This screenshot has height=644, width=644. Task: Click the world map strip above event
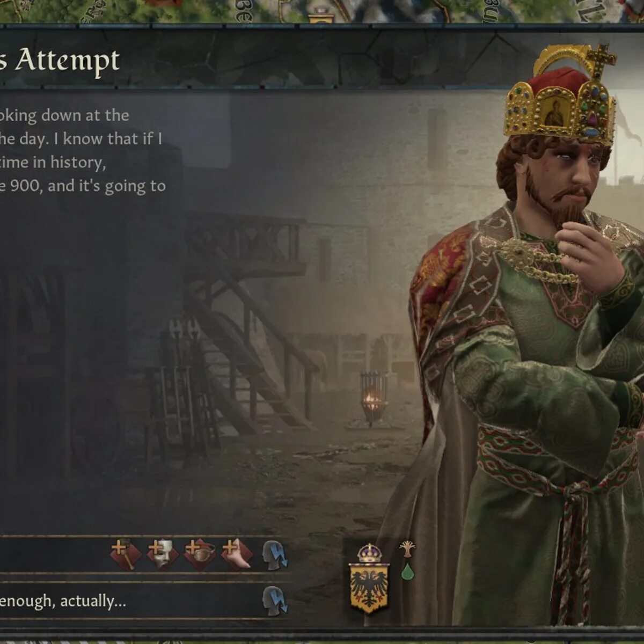coord(322,11)
